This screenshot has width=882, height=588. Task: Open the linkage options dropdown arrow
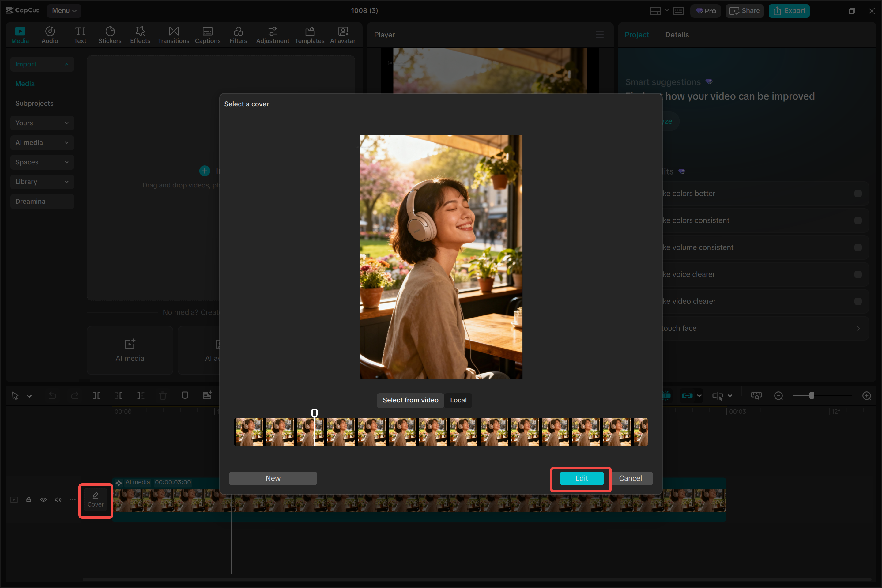699,396
